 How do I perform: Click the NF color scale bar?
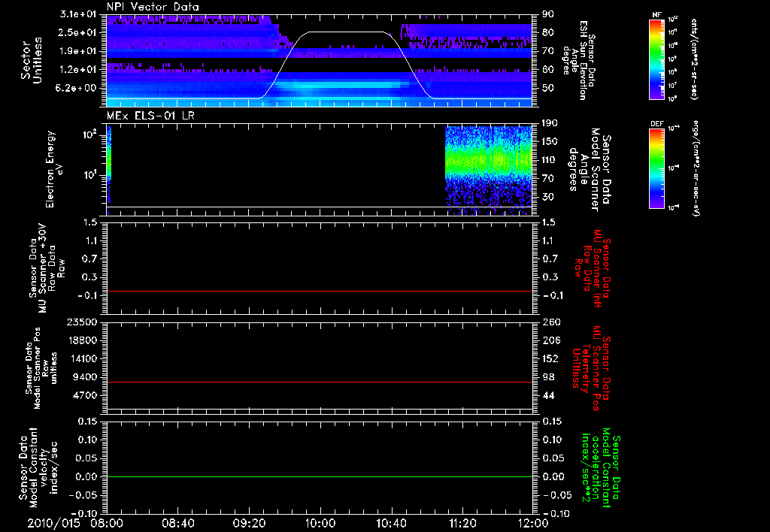655,61
